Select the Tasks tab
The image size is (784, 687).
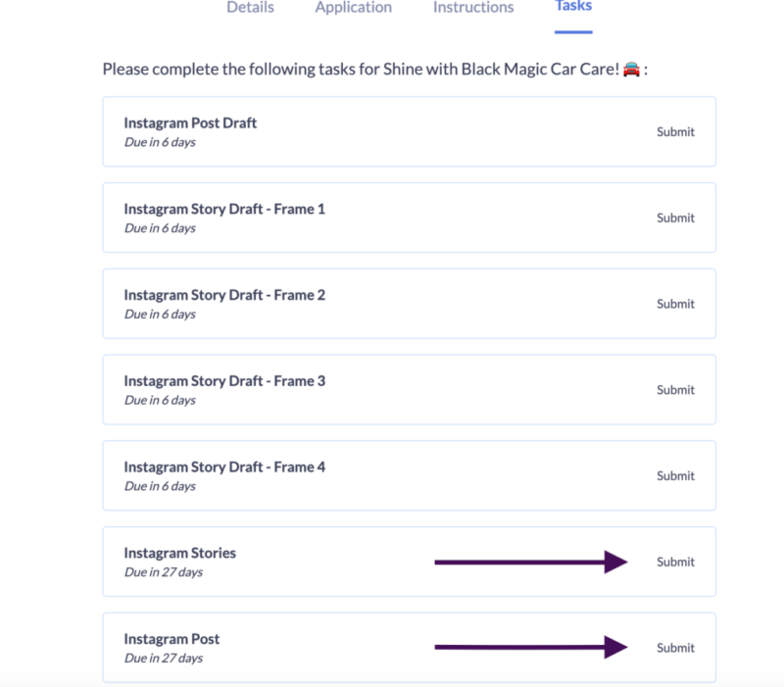[x=573, y=6]
